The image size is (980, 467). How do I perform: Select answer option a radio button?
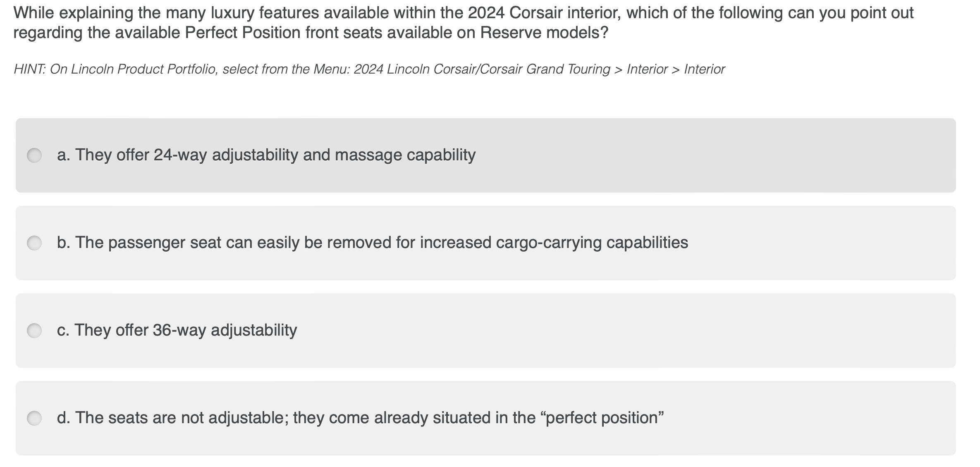click(34, 155)
